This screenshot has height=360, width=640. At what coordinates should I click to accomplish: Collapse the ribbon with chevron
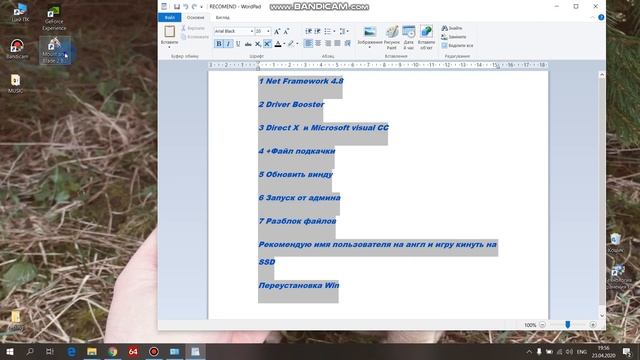pyautogui.click(x=593, y=18)
